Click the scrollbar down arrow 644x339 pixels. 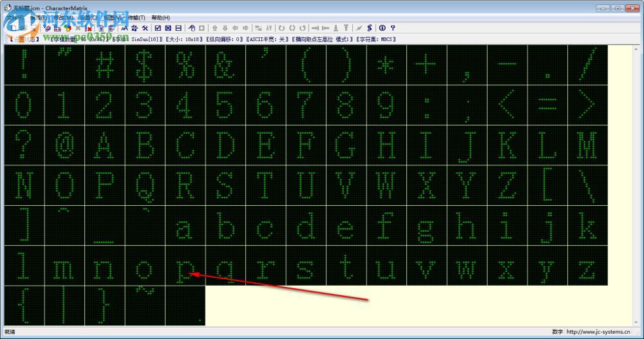coord(636,322)
